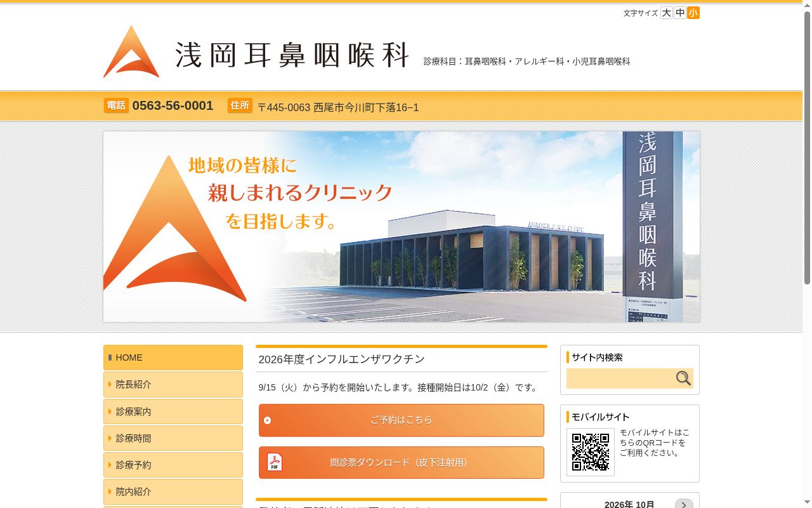Click the PDF icon on download button
Viewport: 812px width, 508px height.
click(275, 462)
